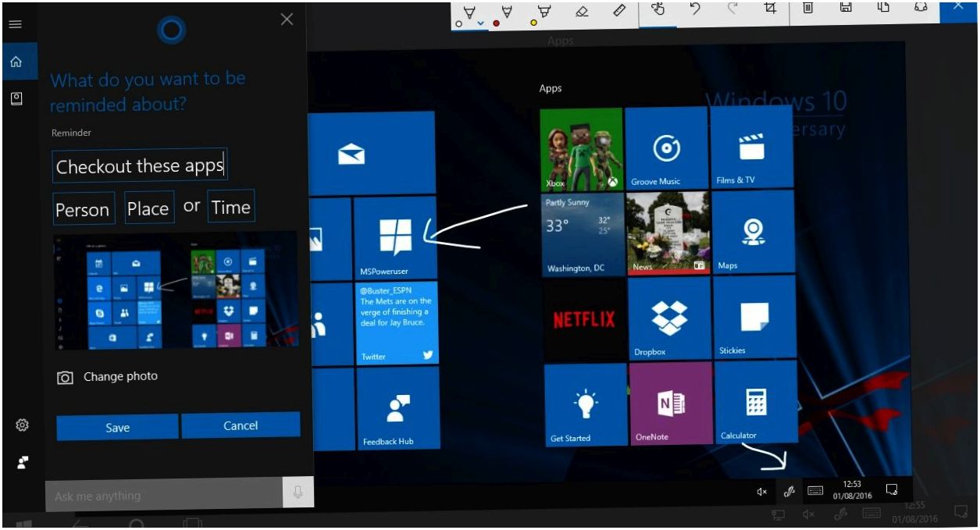
Task: Save the sketch with floppy icon
Action: tap(846, 8)
